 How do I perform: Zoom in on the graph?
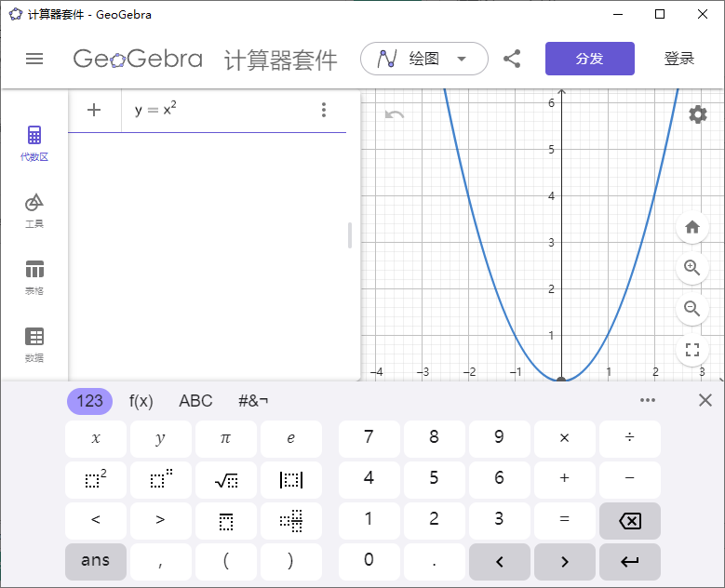pyautogui.click(x=692, y=268)
